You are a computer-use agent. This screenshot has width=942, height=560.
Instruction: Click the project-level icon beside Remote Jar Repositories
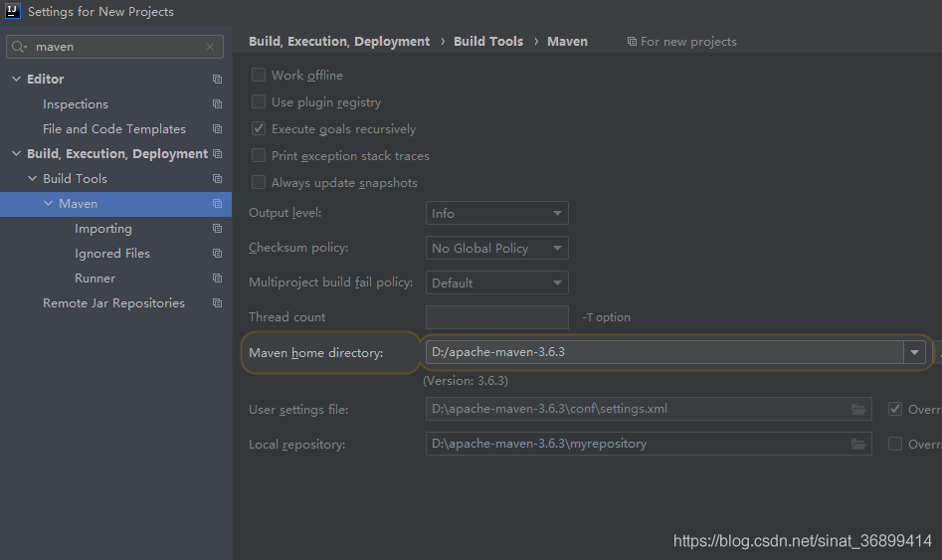(218, 302)
